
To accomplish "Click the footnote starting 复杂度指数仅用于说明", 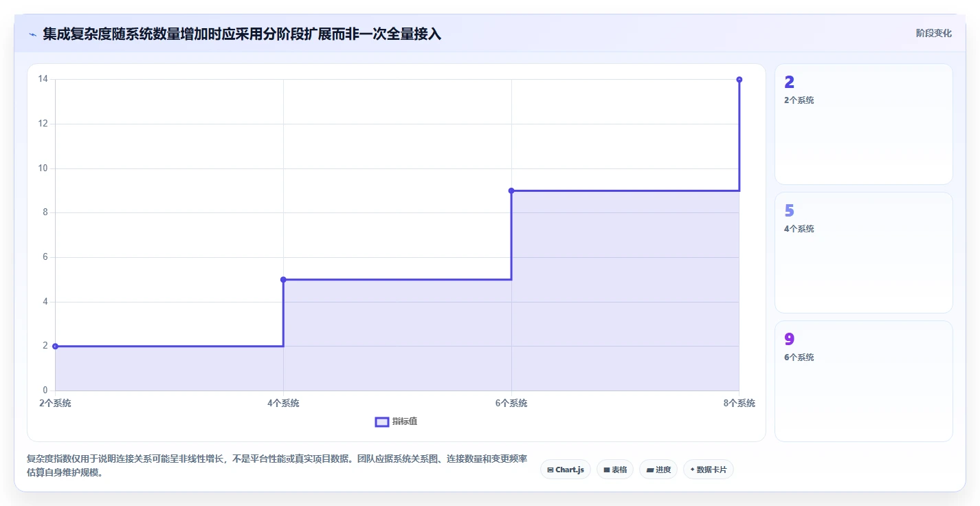I will click(277, 465).
